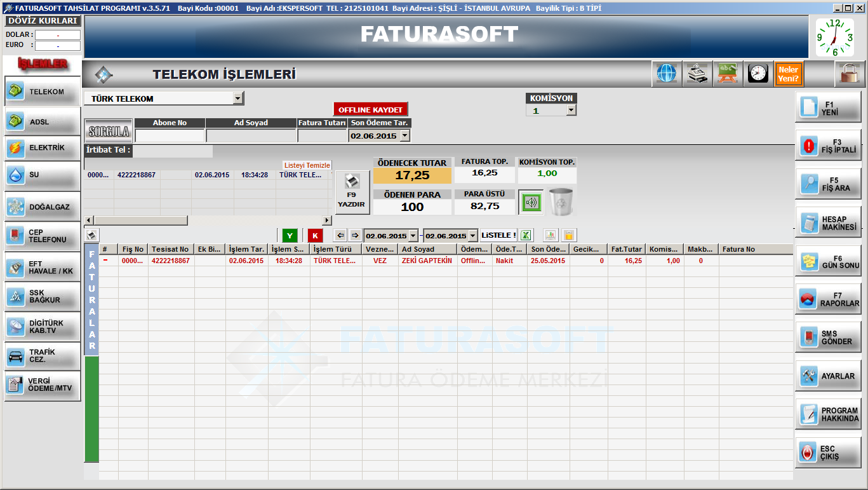Select ELEKTRİK in the left sidebar
This screenshot has width=868, height=490.
[43, 148]
